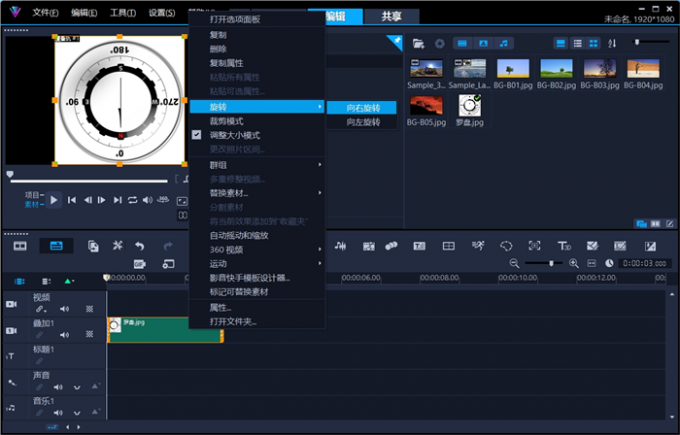680x435 pixels.
Task: Mute the 声音 voice track
Action: click(x=58, y=387)
